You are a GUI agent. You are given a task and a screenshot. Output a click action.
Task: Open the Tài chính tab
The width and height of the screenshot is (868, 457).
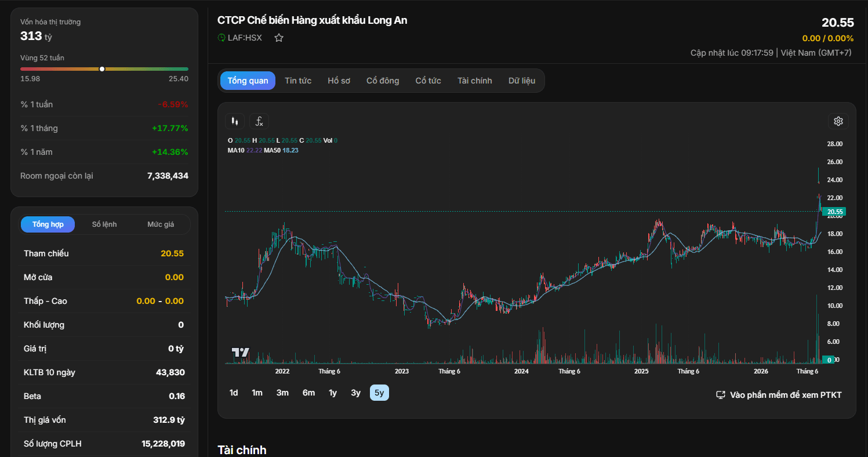474,81
